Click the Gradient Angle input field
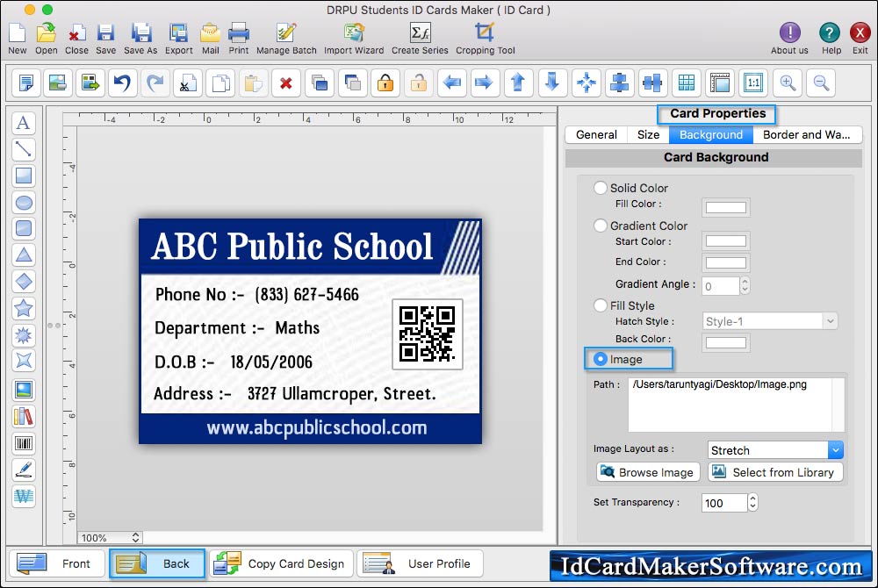The width and height of the screenshot is (878, 588). [721, 286]
